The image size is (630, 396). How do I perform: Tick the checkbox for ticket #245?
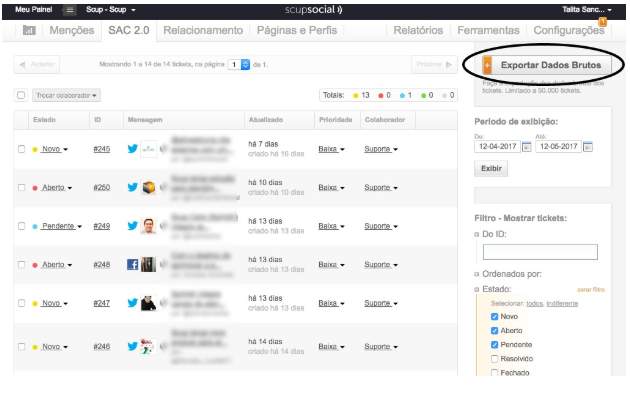click(21, 149)
